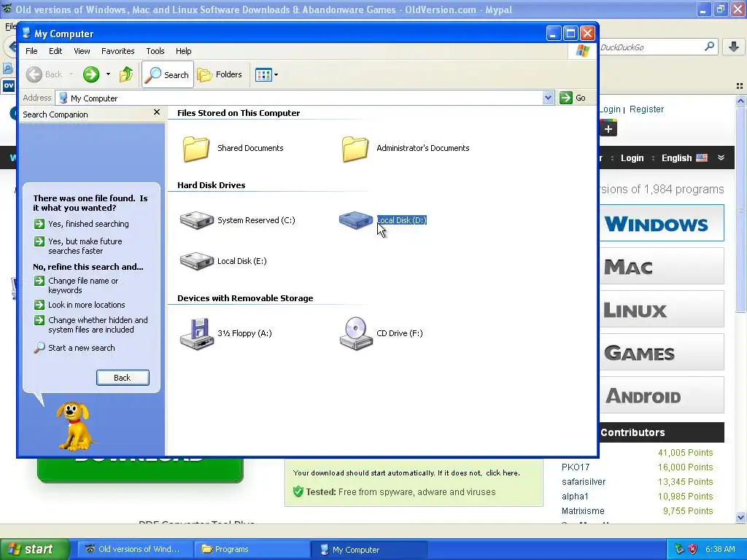Toggle the Folders pane button
The width and height of the screenshot is (747, 560).
(x=220, y=74)
